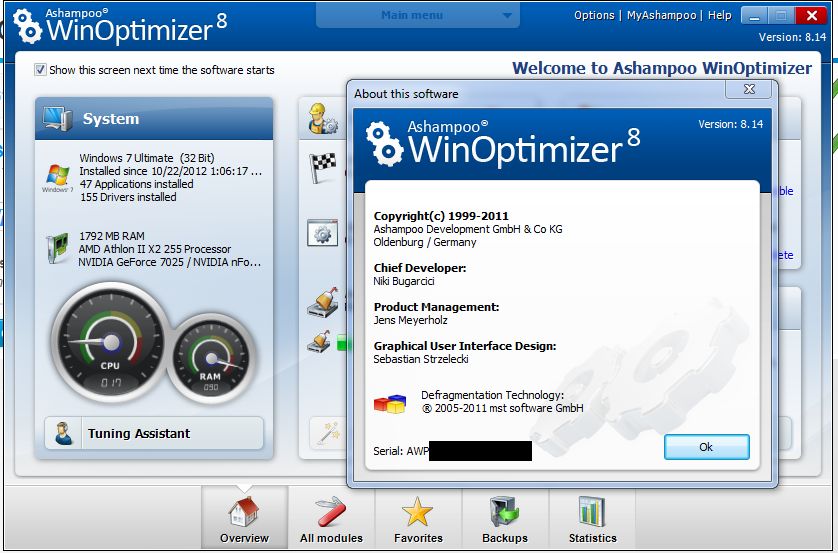838x553 pixels.
Task: Click the 'Windows 7 Ultimate (32 Bit)' text
Action: click(x=147, y=158)
